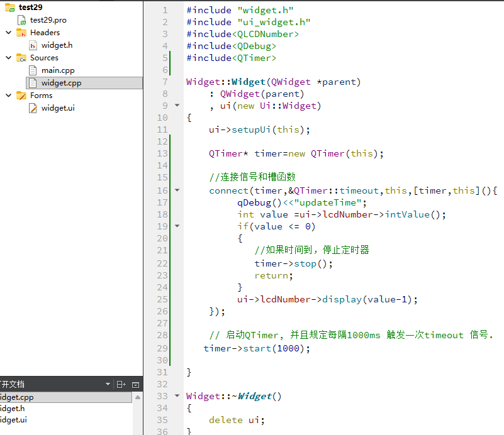Click on '#include<QLCDNumber>' line
Viewport: 504px width, 435px height.
(x=243, y=34)
